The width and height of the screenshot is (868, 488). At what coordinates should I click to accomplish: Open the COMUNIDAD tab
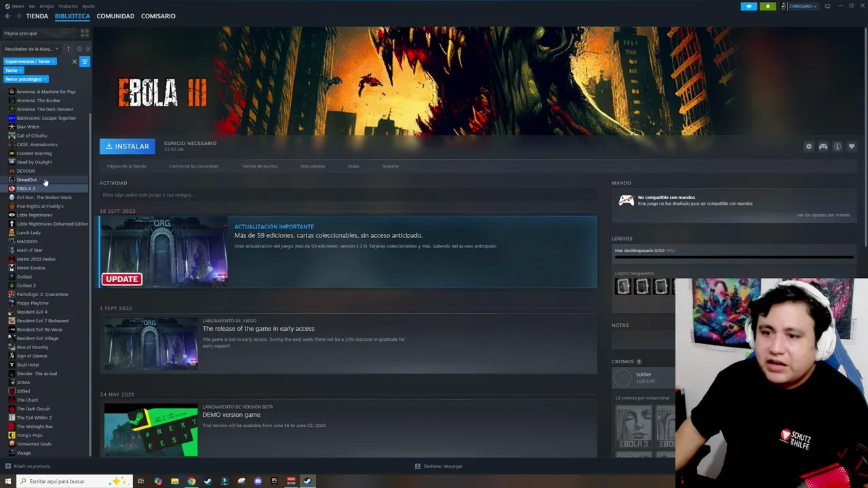pos(115,16)
